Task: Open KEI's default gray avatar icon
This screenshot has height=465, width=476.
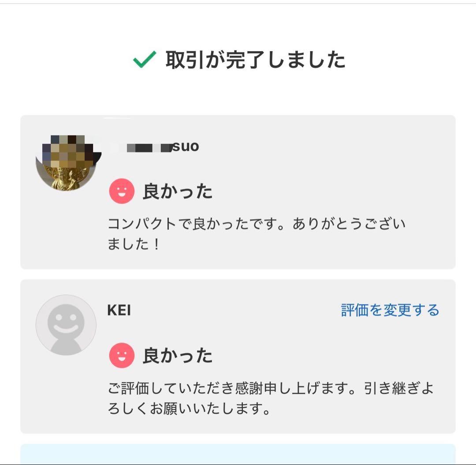Action: point(65,326)
